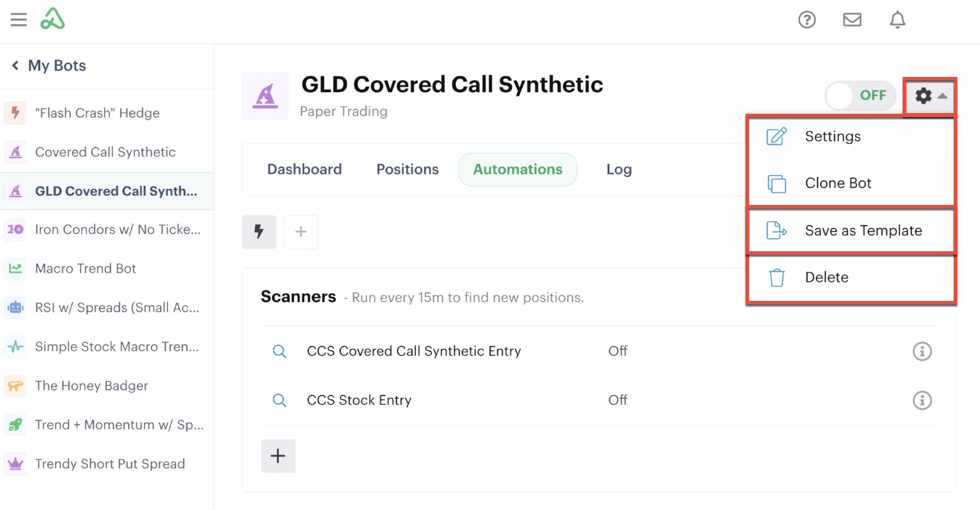Switch to the Positions tab
The width and height of the screenshot is (980, 510).
407,169
